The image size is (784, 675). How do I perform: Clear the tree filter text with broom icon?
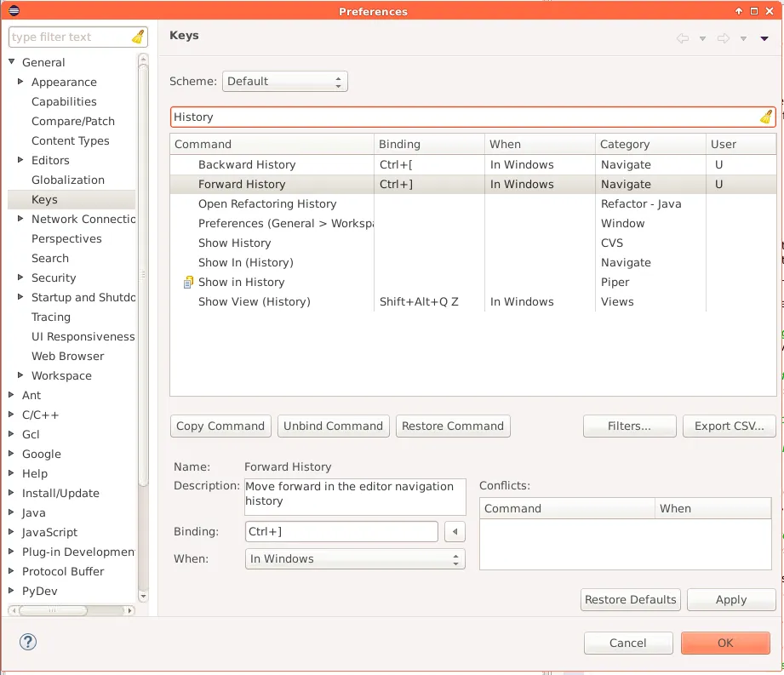click(138, 37)
